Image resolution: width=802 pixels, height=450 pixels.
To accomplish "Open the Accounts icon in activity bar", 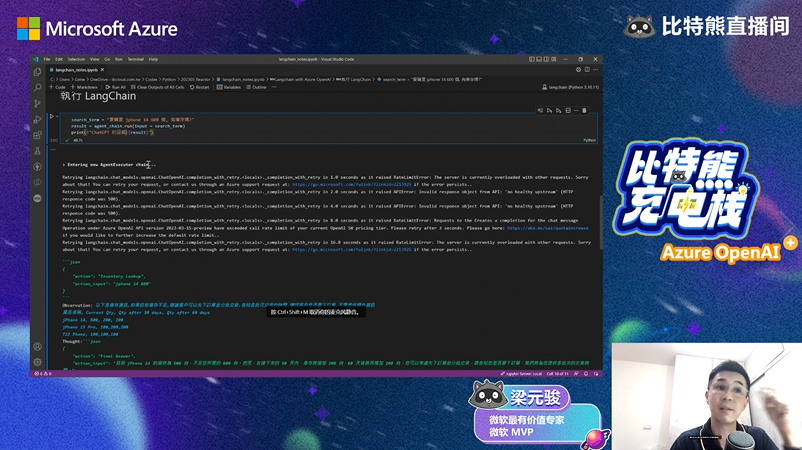I will [x=37, y=347].
